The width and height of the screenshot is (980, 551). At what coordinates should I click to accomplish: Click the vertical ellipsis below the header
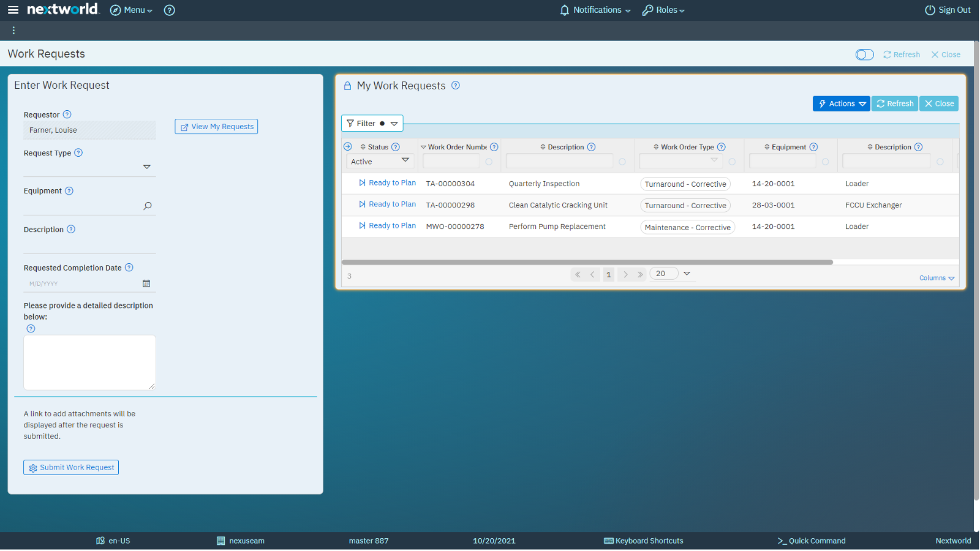pyautogui.click(x=13, y=29)
